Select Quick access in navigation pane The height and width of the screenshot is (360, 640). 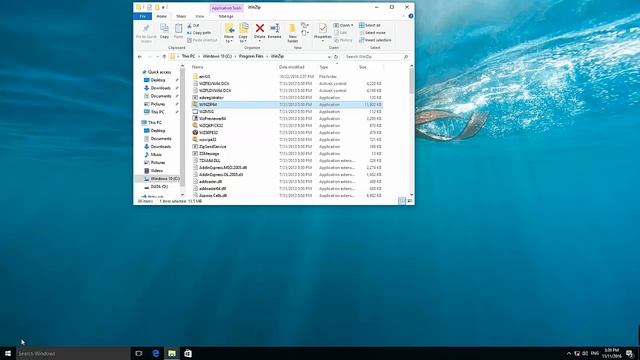pyautogui.click(x=159, y=72)
